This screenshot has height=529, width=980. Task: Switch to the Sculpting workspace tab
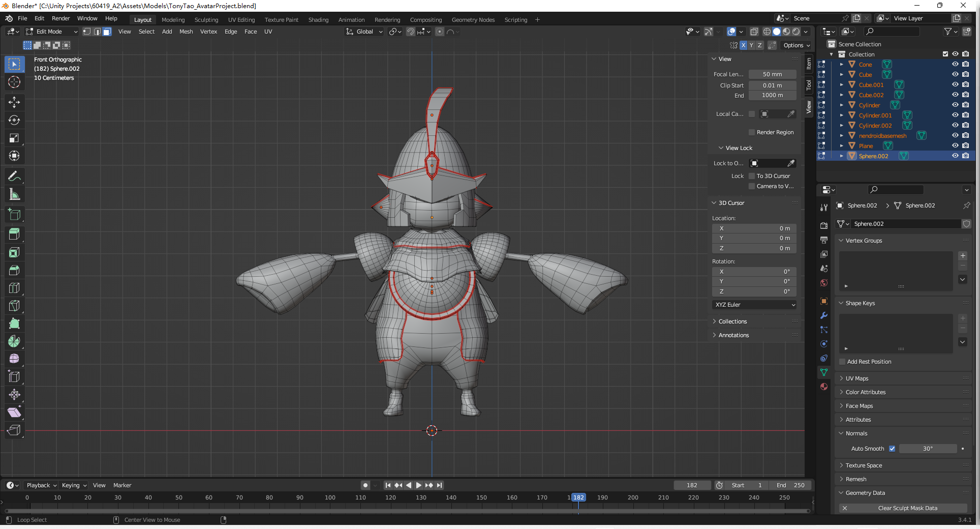tap(206, 20)
